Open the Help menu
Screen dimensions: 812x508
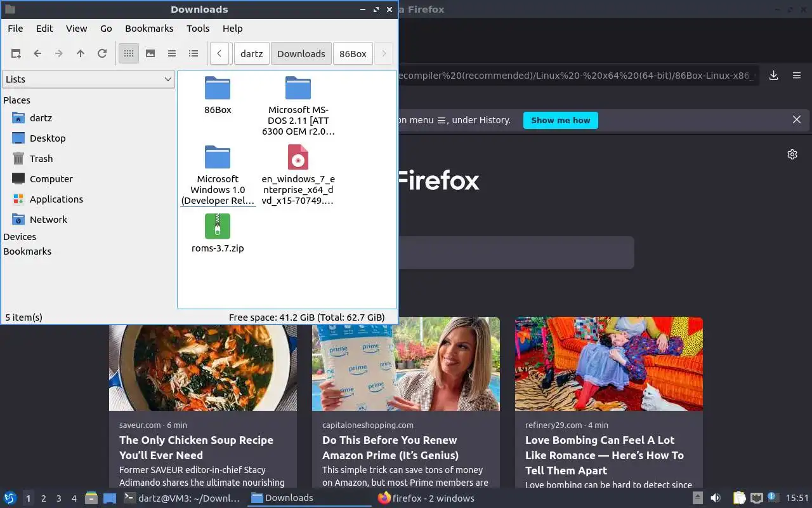(233, 29)
